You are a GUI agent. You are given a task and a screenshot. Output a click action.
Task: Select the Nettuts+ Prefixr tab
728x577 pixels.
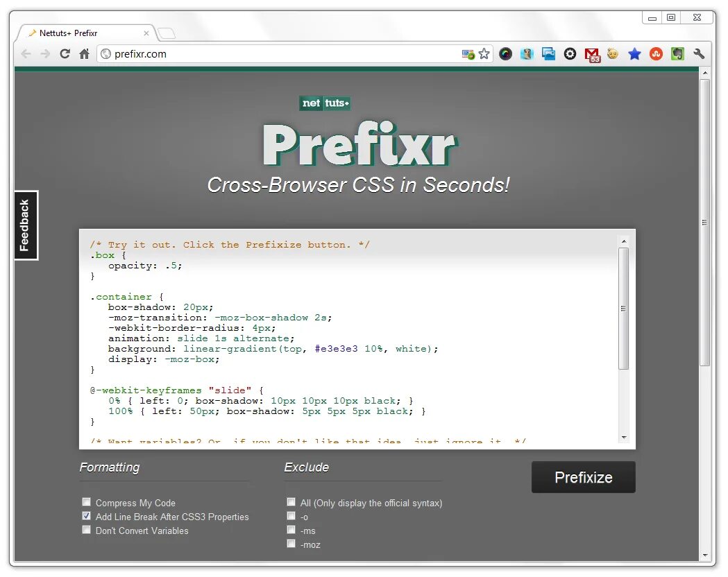point(86,33)
